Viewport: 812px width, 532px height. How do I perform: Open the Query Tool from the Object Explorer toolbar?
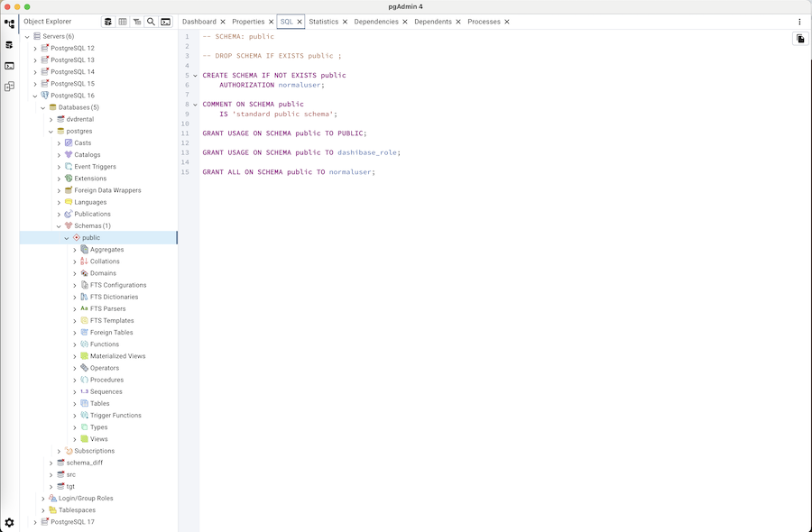click(x=108, y=22)
